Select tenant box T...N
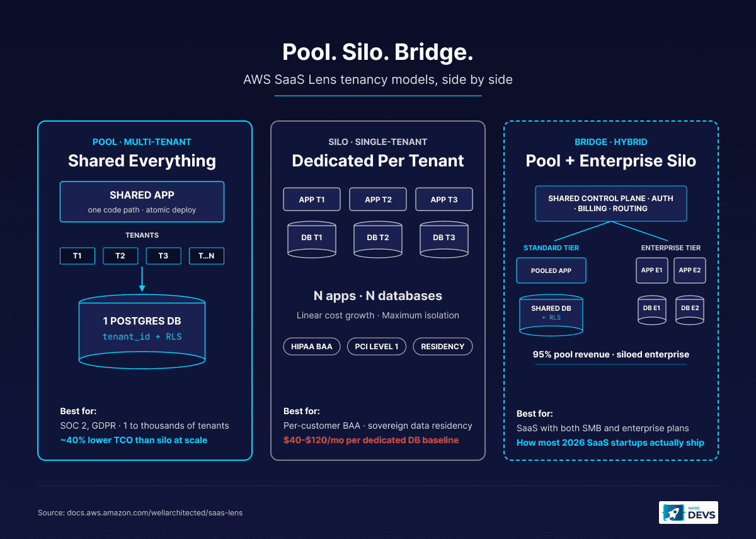The image size is (756, 539). (207, 256)
